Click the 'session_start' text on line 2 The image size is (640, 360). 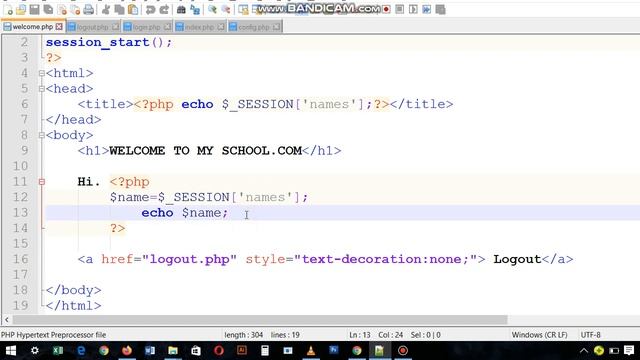click(98, 42)
